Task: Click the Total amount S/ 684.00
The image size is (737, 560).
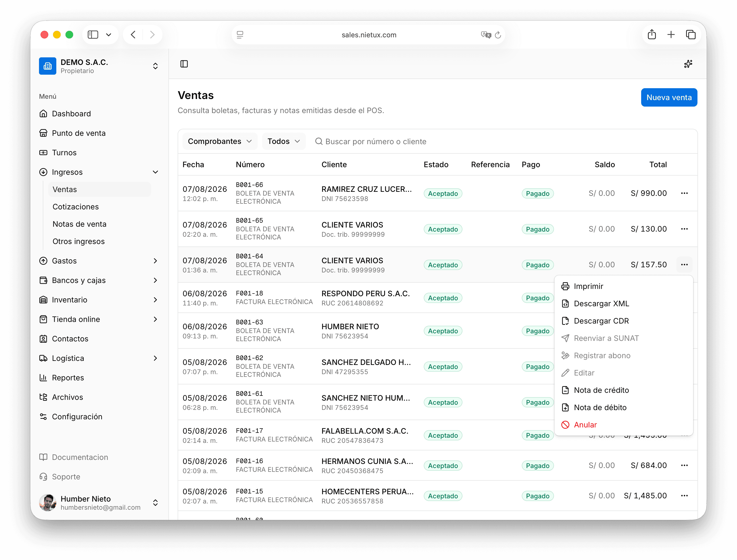Action: tap(648, 465)
